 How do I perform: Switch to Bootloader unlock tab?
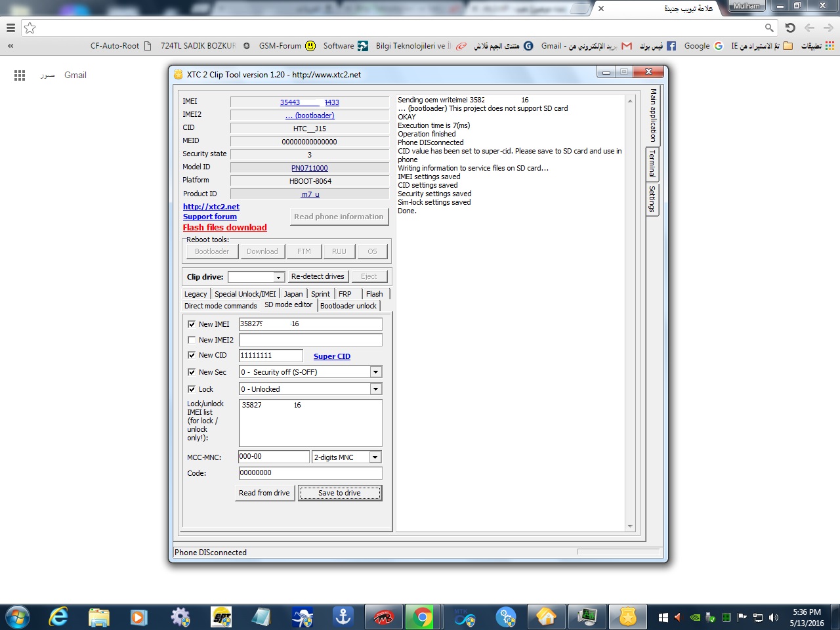pos(348,306)
